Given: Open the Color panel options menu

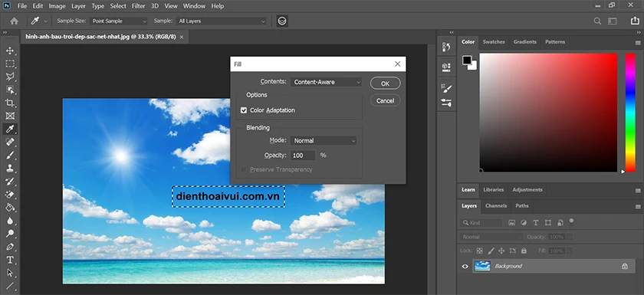Looking at the screenshot, I should [638, 43].
